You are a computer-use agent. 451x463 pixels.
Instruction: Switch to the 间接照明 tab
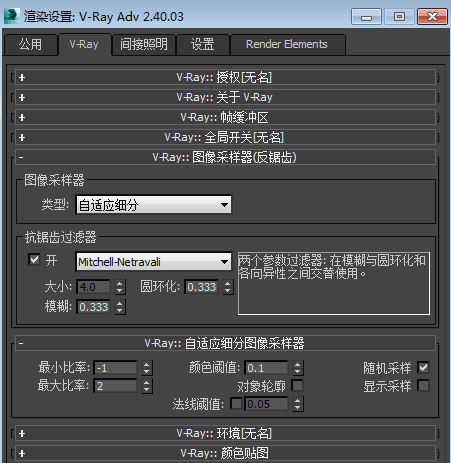(144, 44)
